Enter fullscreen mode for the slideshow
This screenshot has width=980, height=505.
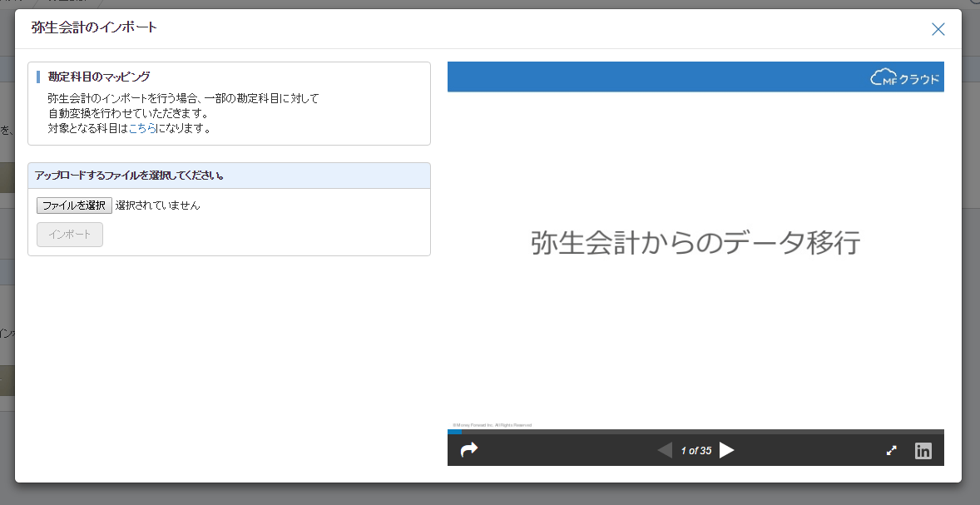pos(892,450)
